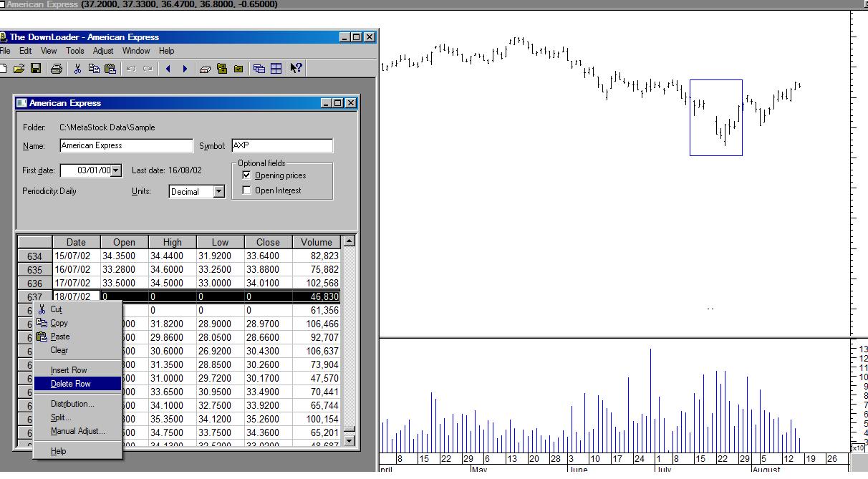Click the Undo toolbar icon
This screenshot has height=479, width=868.
pos(131,69)
